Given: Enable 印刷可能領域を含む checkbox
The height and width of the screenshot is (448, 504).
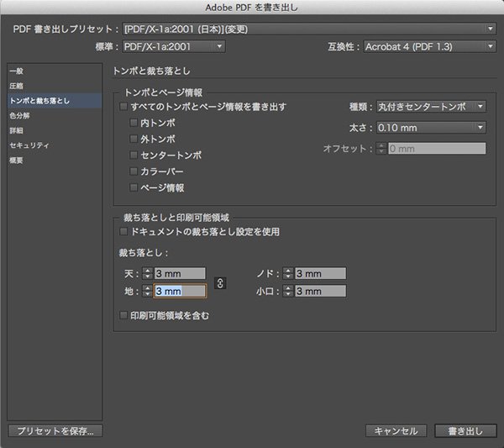Looking at the screenshot, I should (x=123, y=315).
